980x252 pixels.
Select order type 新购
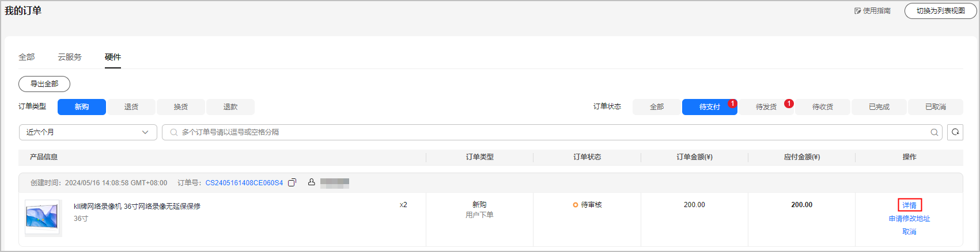pos(82,107)
